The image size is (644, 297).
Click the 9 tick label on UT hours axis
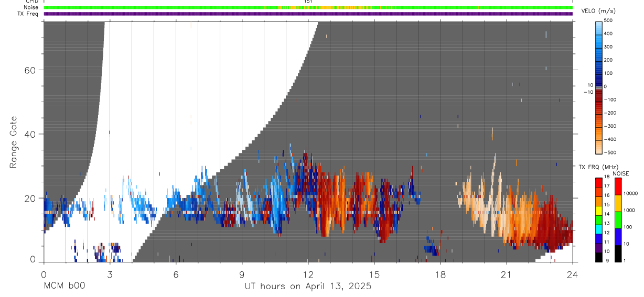[242, 274]
